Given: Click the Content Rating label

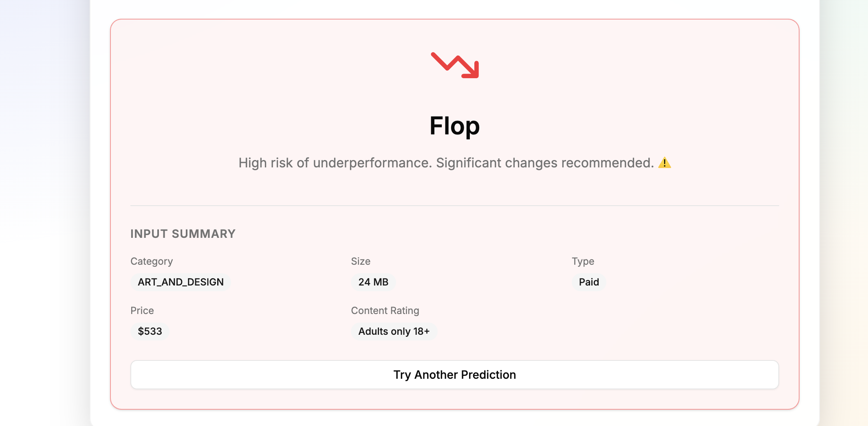Looking at the screenshot, I should pyautogui.click(x=385, y=311).
